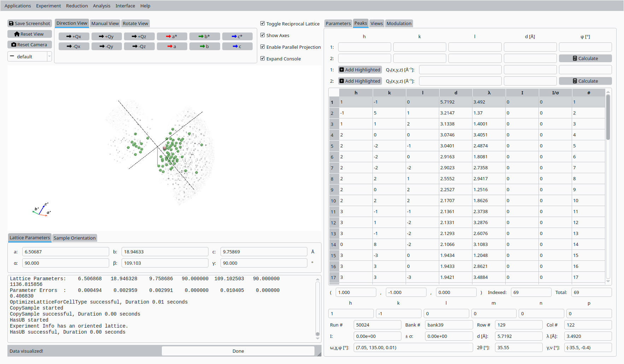624x364 pixels.
Task: Click first Add Highlighted plus icon
Action: pyautogui.click(x=342, y=70)
